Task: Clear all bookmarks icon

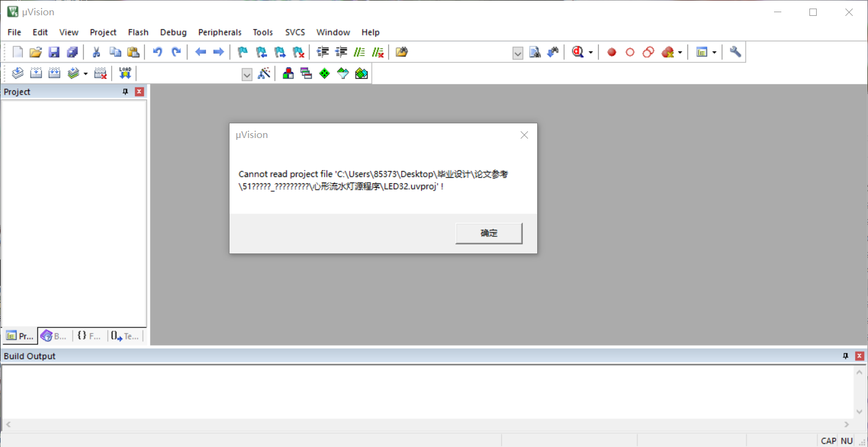Action: click(298, 52)
